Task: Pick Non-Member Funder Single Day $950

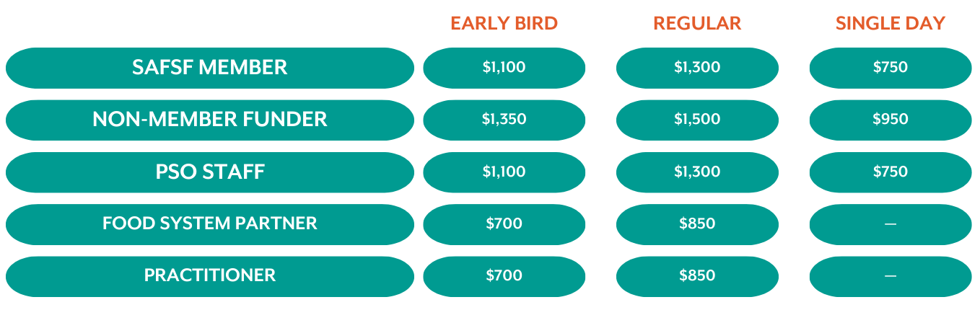Action: 891,120
